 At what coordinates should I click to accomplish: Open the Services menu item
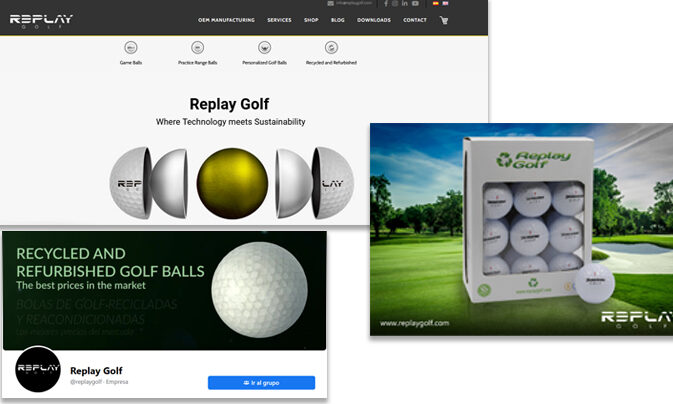coord(279,20)
